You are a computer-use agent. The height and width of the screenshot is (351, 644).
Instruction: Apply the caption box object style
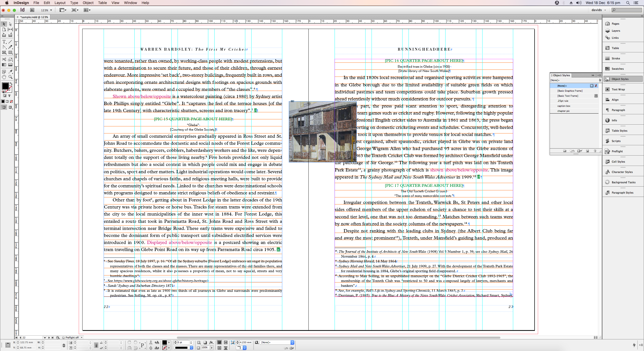click(x=563, y=106)
